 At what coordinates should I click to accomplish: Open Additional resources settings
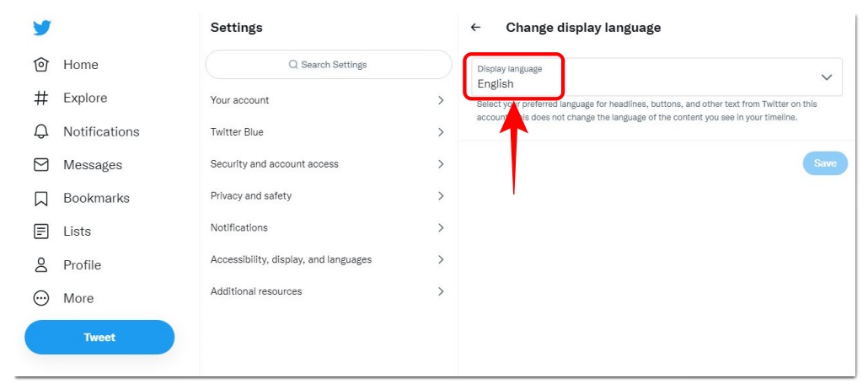[x=328, y=292]
